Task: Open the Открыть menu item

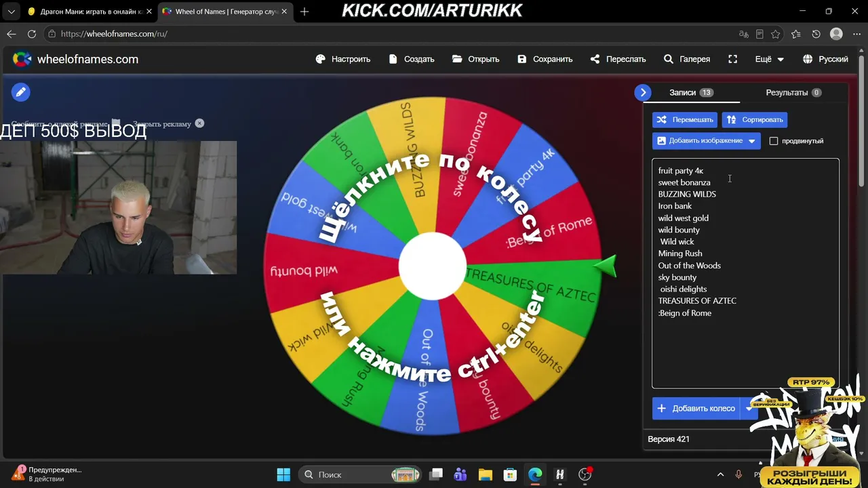Action: [x=476, y=59]
